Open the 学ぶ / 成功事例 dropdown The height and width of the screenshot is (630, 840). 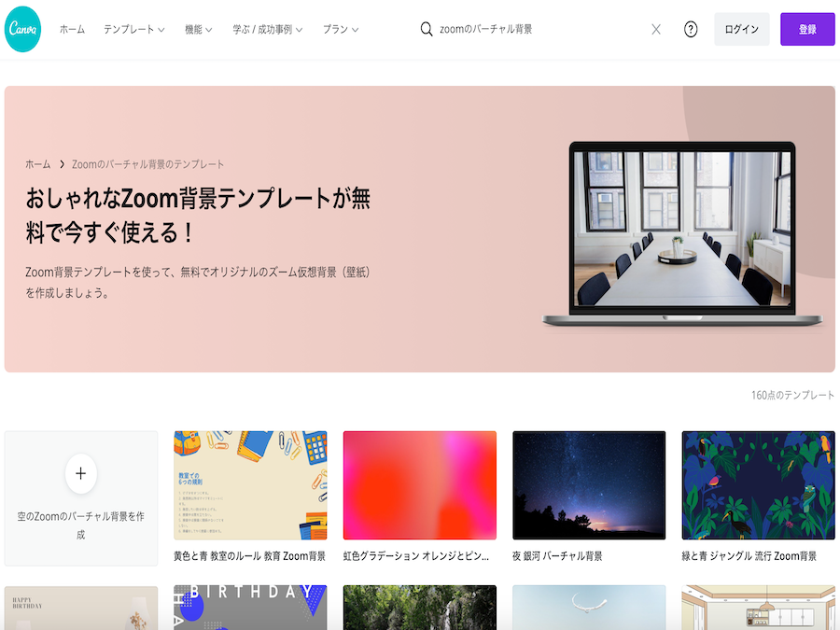pos(267,29)
